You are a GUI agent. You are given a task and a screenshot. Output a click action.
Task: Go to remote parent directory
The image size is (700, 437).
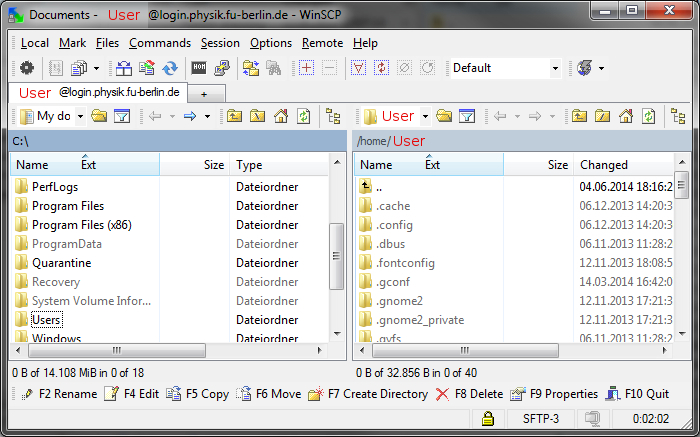579,117
